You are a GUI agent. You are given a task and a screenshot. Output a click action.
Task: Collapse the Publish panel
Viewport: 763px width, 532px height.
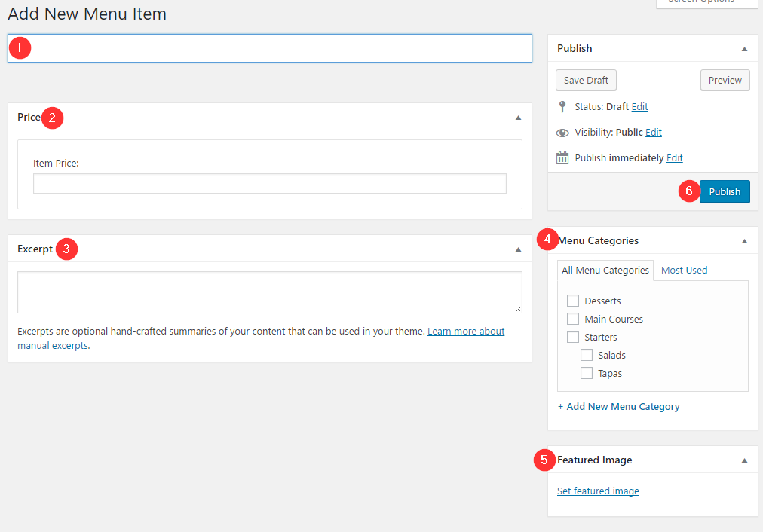(744, 49)
